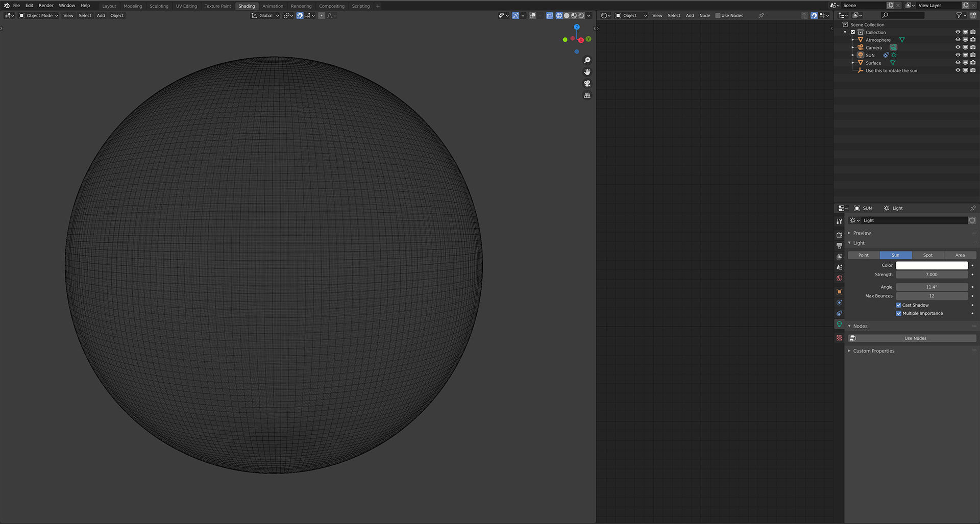The image size is (980, 524).
Task: Open the Object properties tab
Action: pos(839,292)
